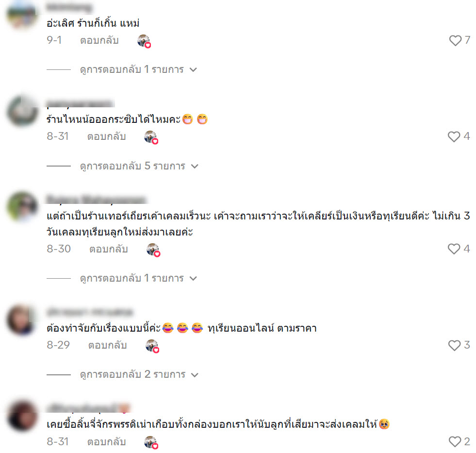Open blurred username above the 8-29 comment
Screen dimensions: 476x453
(x=90, y=312)
